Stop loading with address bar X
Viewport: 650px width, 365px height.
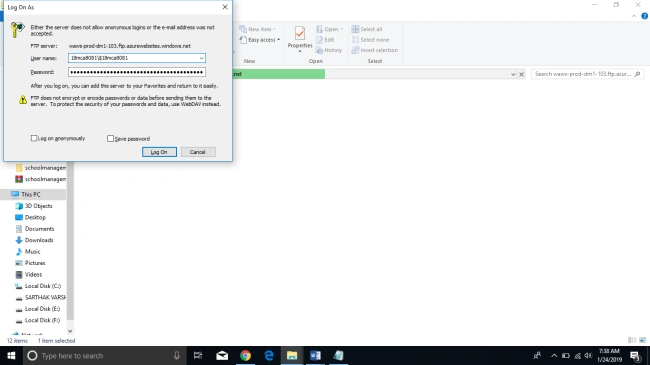point(521,74)
